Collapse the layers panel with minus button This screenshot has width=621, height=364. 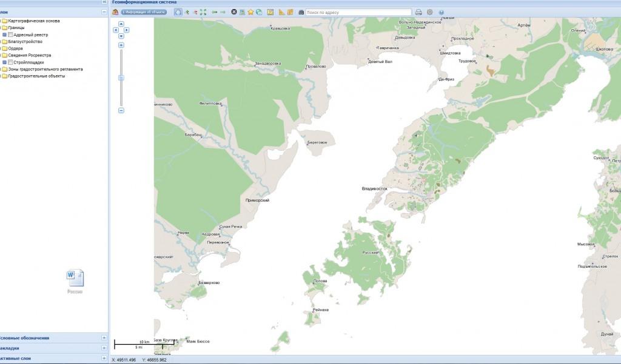click(104, 12)
